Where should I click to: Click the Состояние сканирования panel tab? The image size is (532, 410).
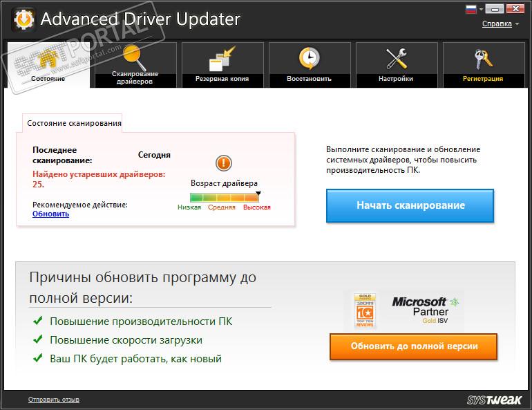[x=74, y=123]
